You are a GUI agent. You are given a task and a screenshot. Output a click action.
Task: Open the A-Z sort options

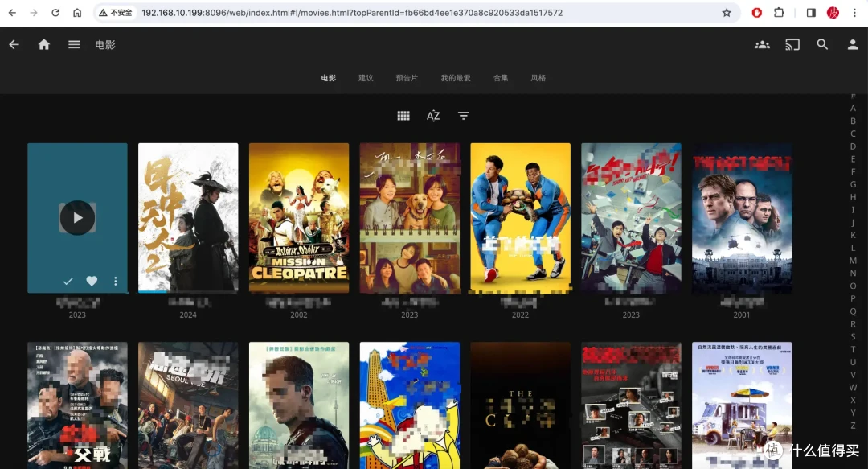433,115
